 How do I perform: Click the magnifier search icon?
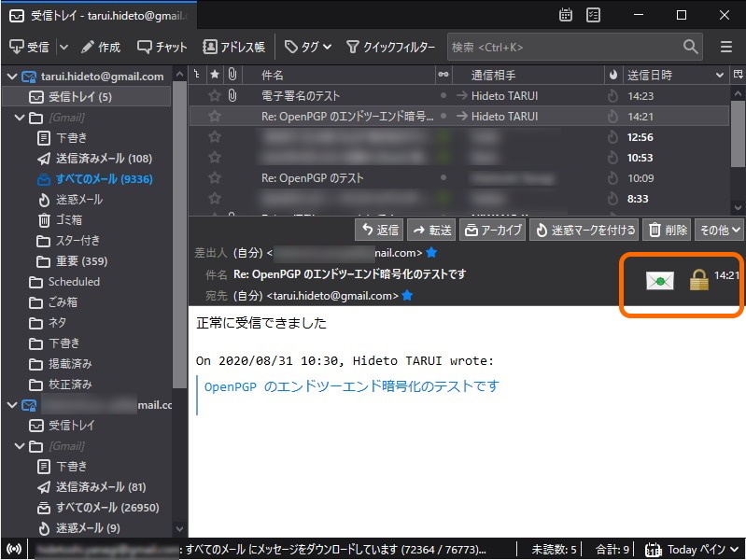click(690, 47)
